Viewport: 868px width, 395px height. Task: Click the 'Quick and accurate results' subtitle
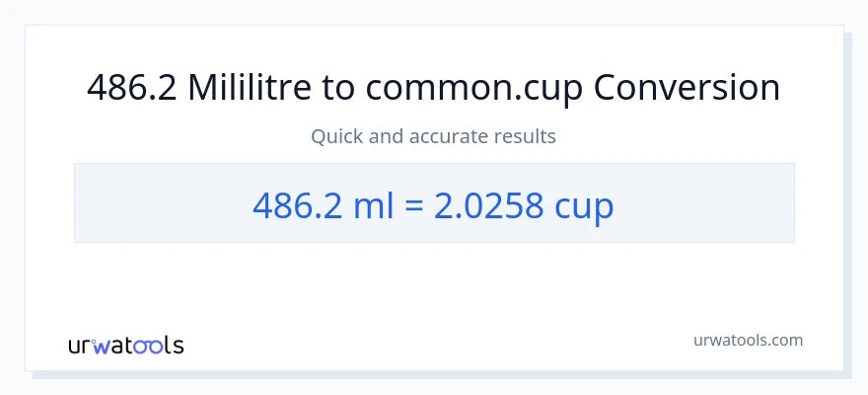434,136
